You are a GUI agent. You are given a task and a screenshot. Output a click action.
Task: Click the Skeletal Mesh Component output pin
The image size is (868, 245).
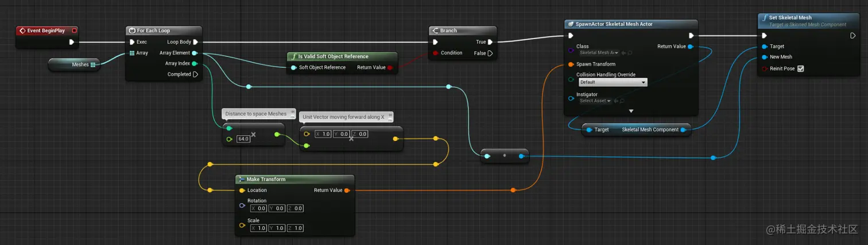683,130
